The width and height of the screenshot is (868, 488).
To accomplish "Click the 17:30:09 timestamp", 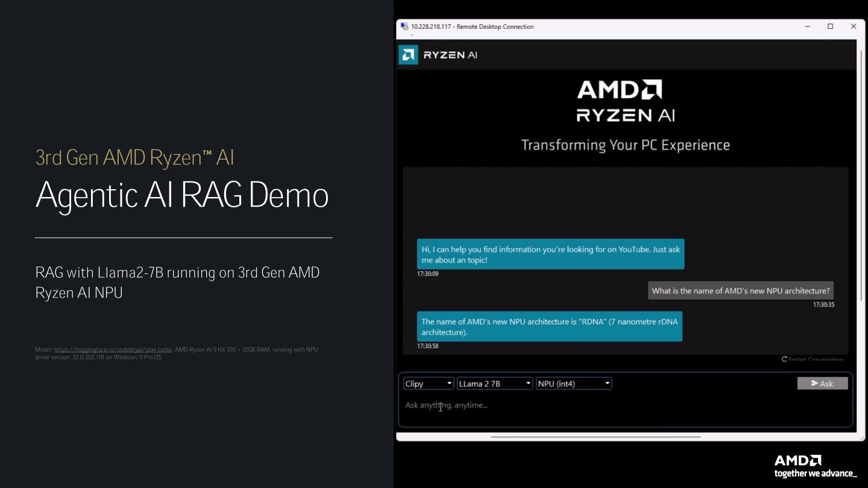I will click(x=427, y=274).
